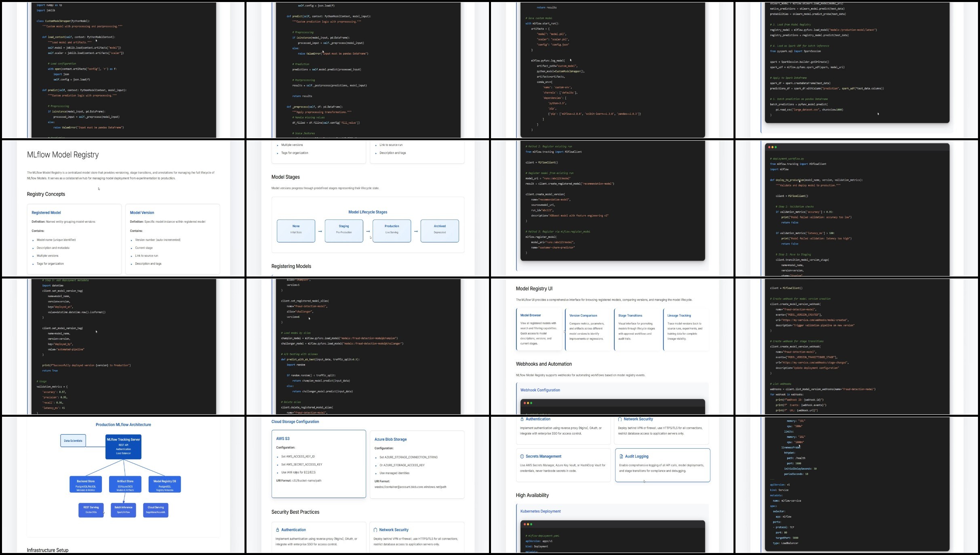Click the 'None' Initial State stage box
The image size is (980, 555).
296,231
